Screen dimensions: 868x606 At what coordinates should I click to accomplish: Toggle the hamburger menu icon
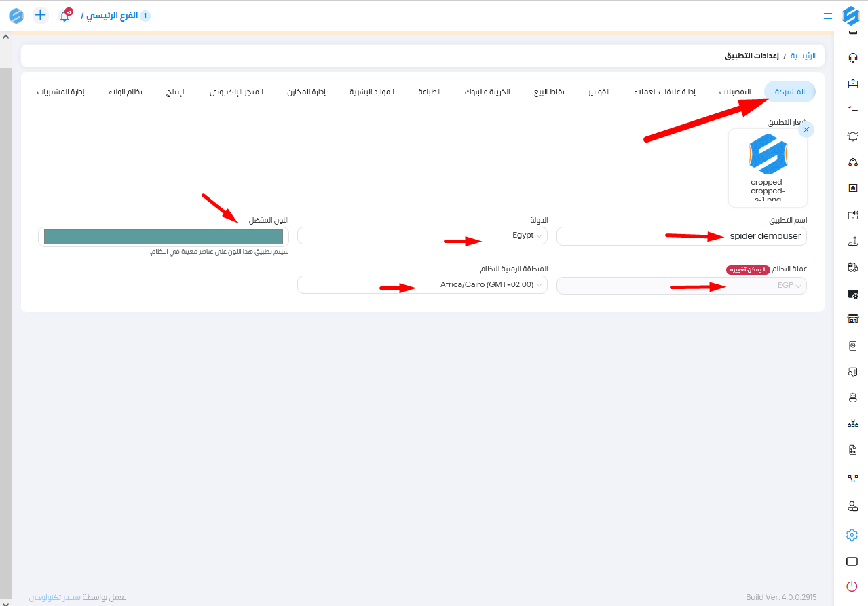click(x=827, y=16)
